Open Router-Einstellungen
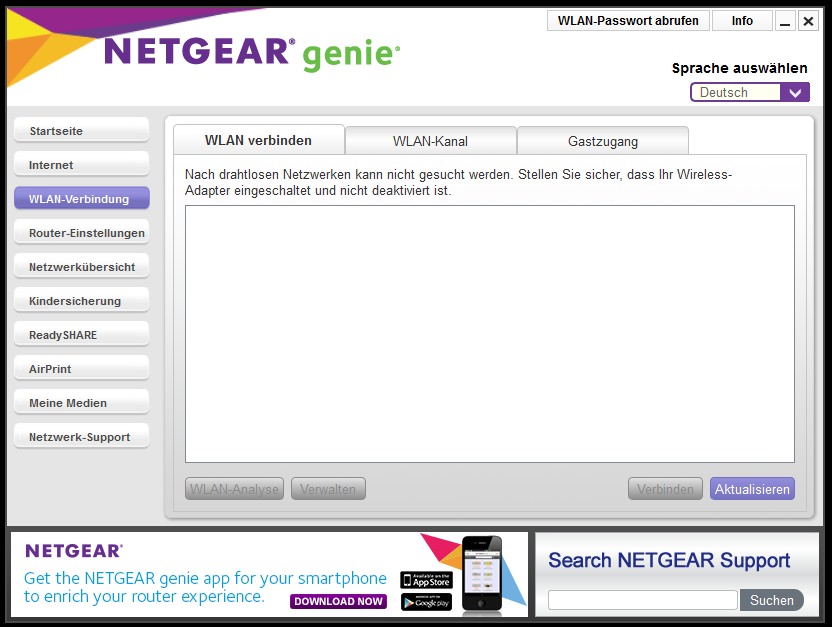This screenshot has height=627, width=832. coord(81,232)
